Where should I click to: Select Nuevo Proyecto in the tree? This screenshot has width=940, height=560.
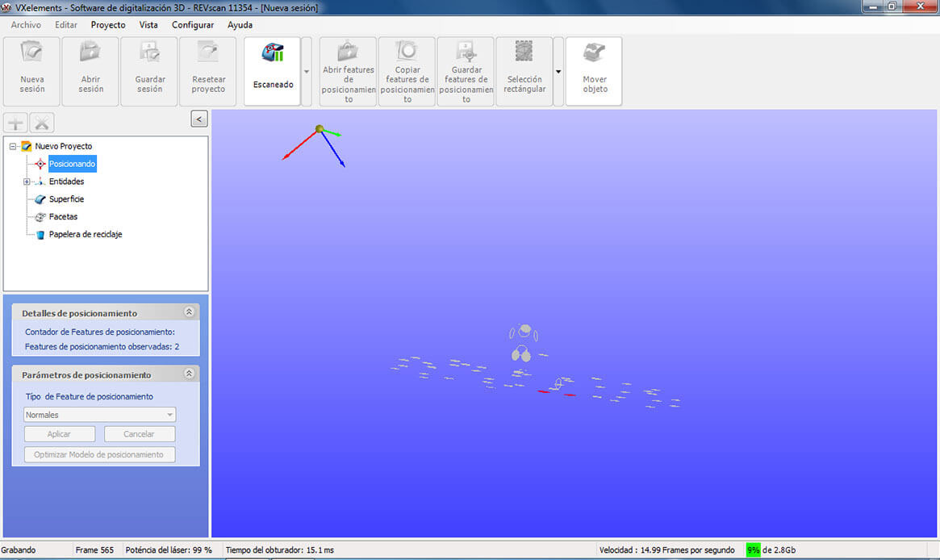coord(64,146)
